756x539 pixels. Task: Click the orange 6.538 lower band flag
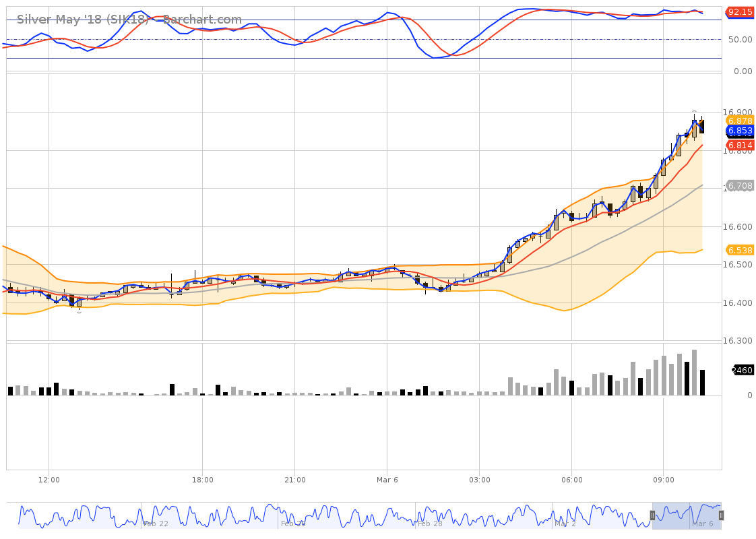pyautogui.click(x=740, y=250)
